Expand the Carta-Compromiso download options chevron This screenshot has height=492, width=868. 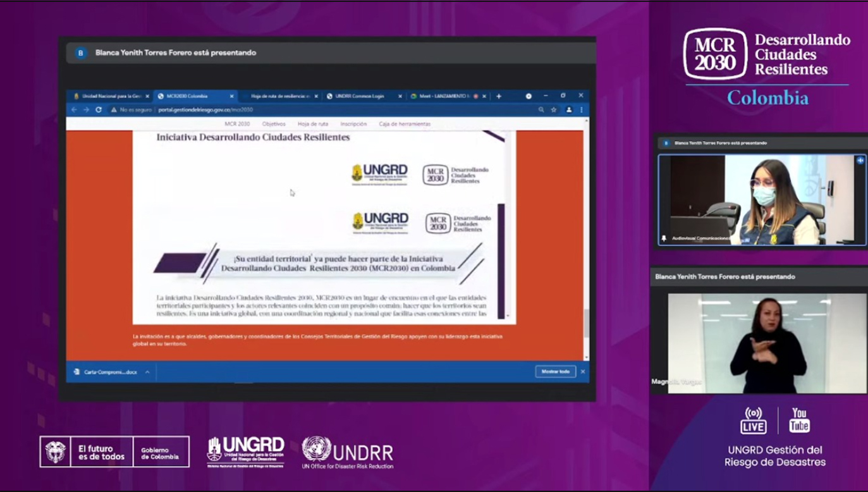click(x=147, y=372)
